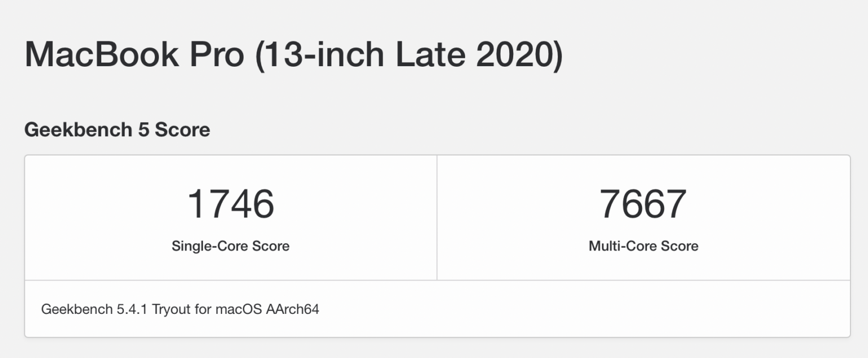Click the AArch64 architecture text

pyautogui.click(x=292, y=309)
